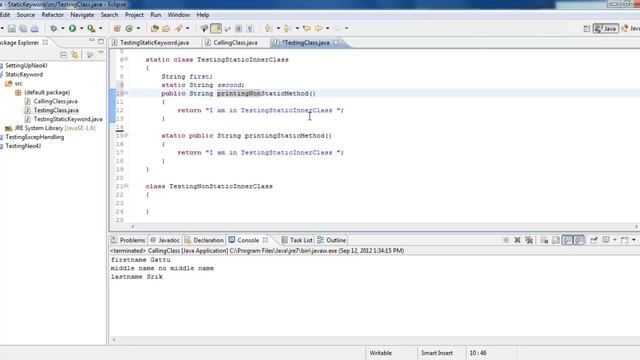The width and height of the screenshot is (640, 360).
Task: Click the Back navigation arrow icon
Action: coord(318,28)
